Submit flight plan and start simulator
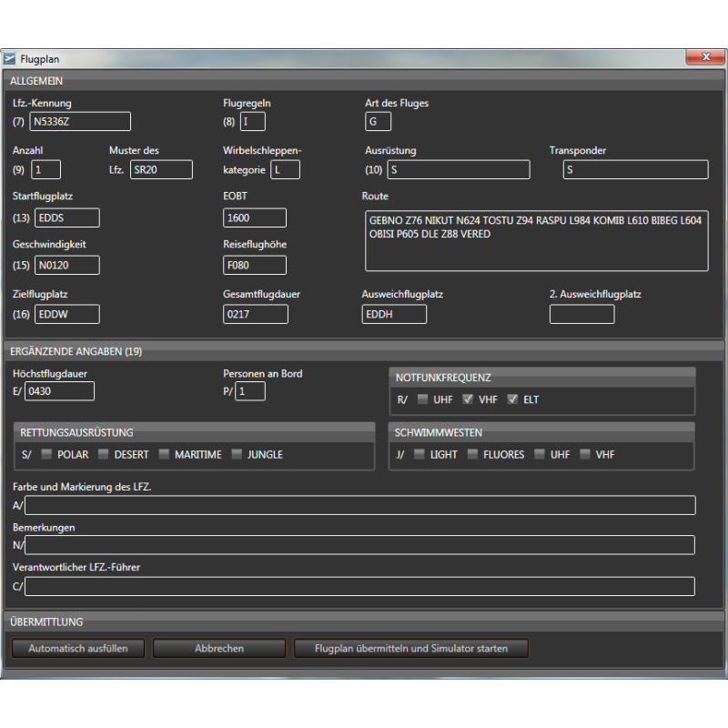Image resolution: width=728 pixels, height=728 pixels. point(410,649)
